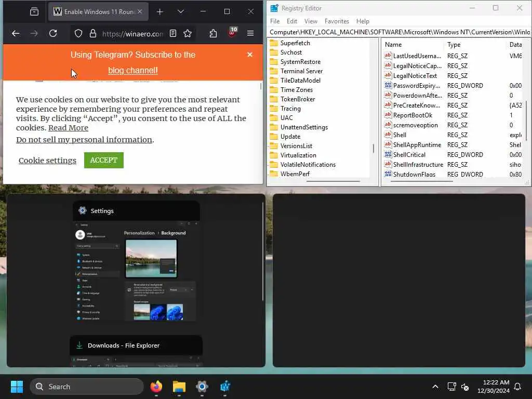Show hidden tray icons chevron
The image size is (532, 399).
(435, 387)
